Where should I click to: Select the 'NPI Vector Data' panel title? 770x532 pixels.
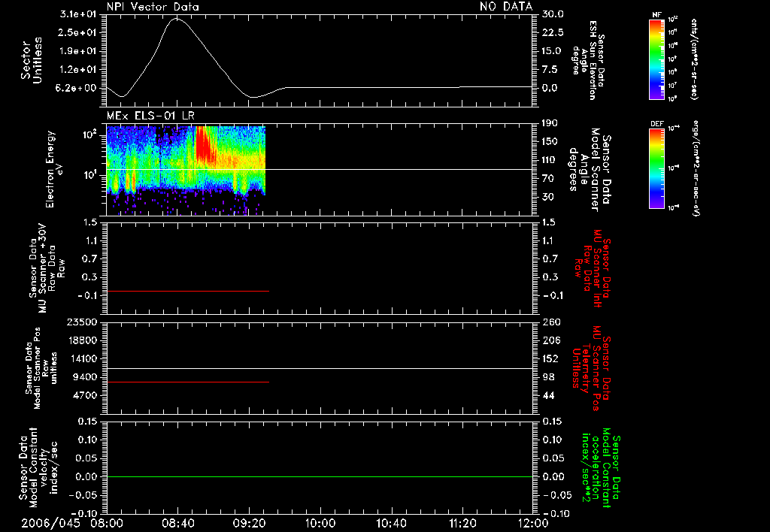click(153, 7)
